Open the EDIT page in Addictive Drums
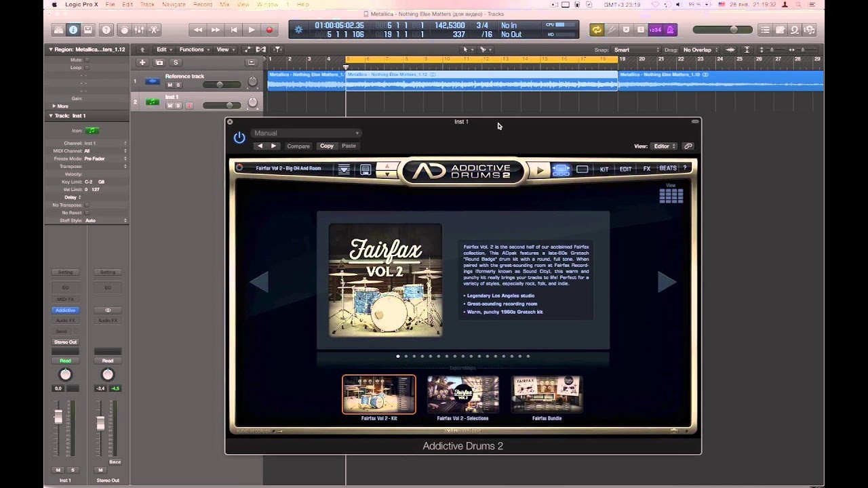Viewport: 868px width, 488px height. pos(625,169)
